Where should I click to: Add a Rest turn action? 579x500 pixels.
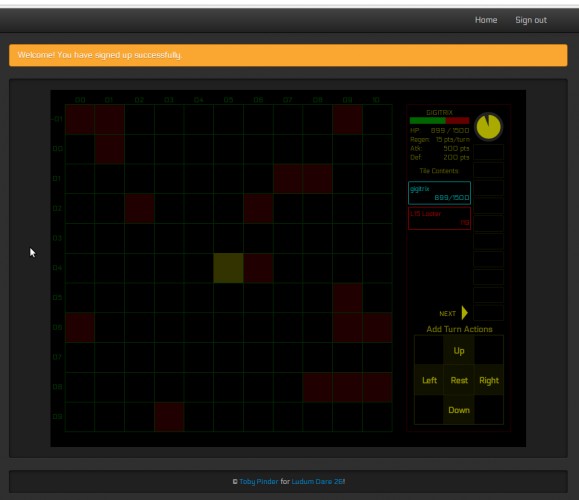pyautogui.click(x=459, y=380)
